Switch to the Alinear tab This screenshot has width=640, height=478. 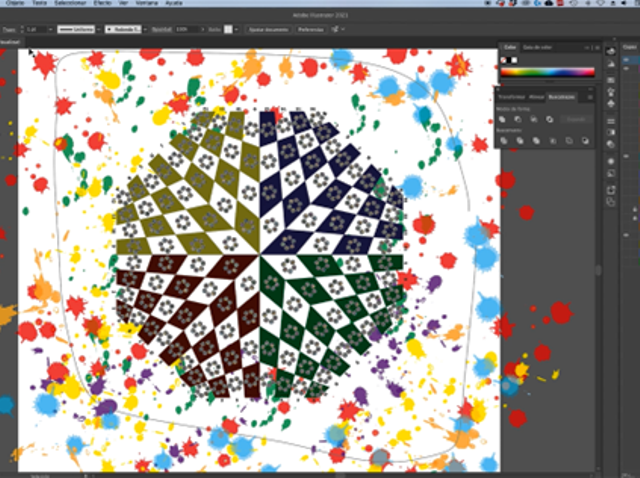[x=536, y=97]
